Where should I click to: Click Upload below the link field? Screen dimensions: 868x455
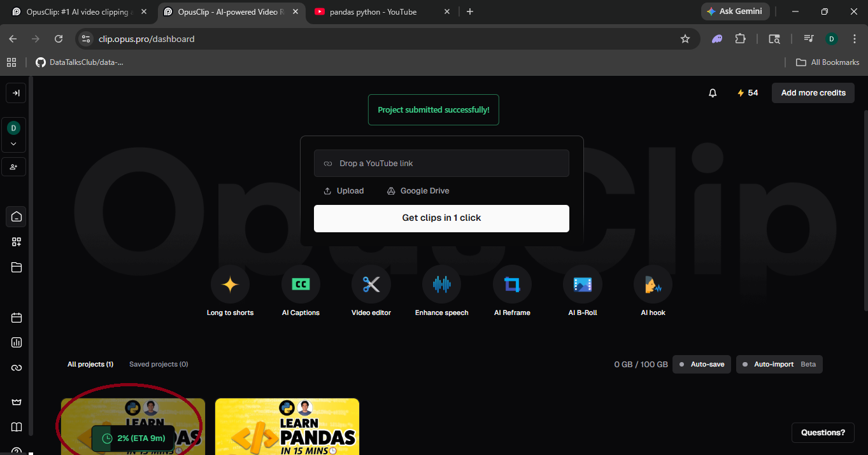(344, 191)
